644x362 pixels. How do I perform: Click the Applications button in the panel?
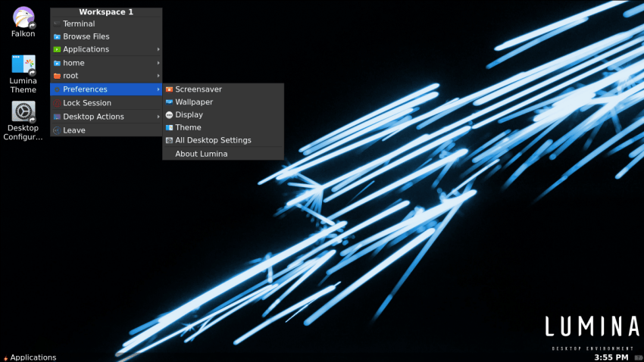(x=30, y=357)
